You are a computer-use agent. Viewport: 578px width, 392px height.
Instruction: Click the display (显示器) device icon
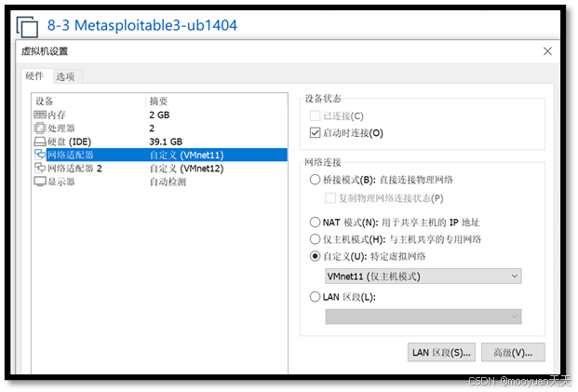point(40,182)
